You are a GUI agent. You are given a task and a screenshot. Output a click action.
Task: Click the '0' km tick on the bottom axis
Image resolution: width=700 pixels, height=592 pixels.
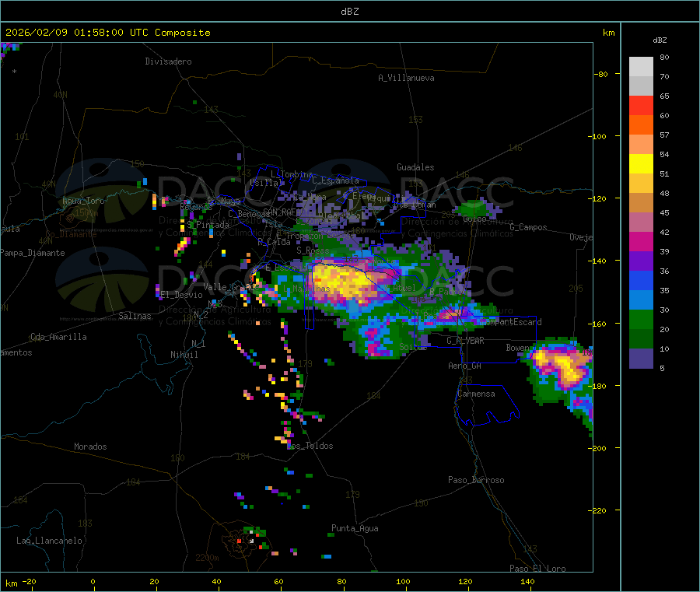[93, 581]
